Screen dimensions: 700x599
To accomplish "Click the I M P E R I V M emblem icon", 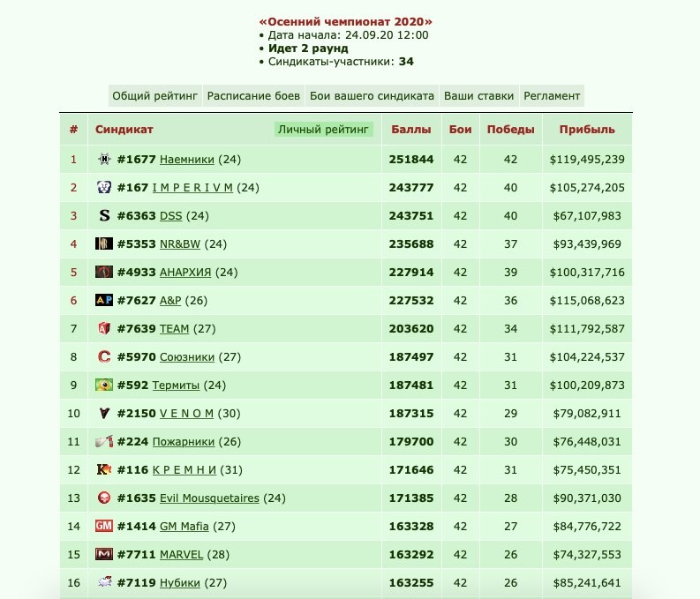I will click(104, 187).
